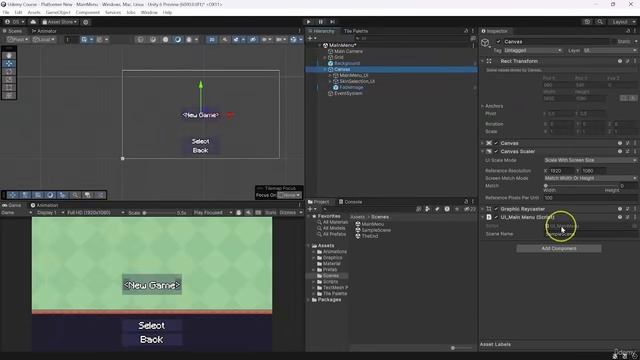Open the cloud services icon
Screen dimensions: 640x360
click(x=33, y=22)
